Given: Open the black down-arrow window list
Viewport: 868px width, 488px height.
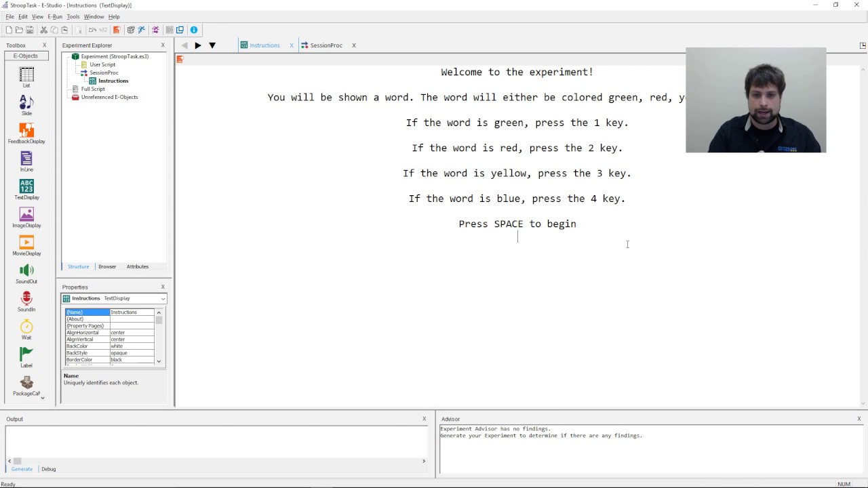Looking at the screenshot, I should (212, 45).
